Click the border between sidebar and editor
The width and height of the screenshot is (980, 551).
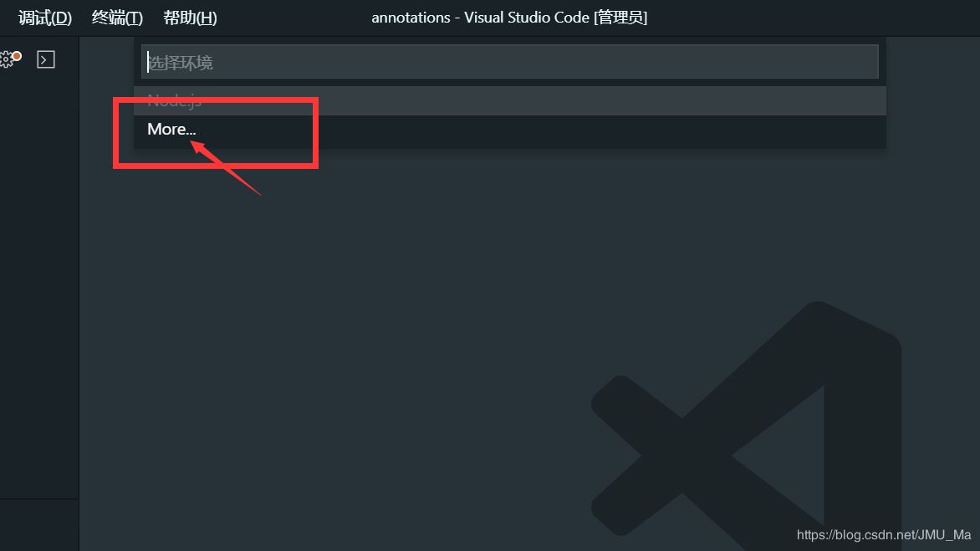[79, 293]
